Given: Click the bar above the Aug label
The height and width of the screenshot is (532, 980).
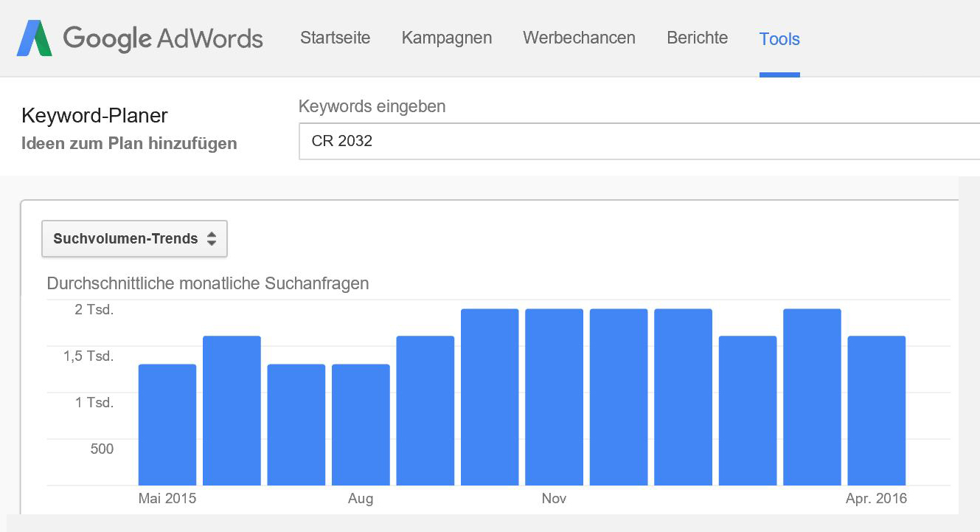Looking at the screenshot, I should 361,424.
